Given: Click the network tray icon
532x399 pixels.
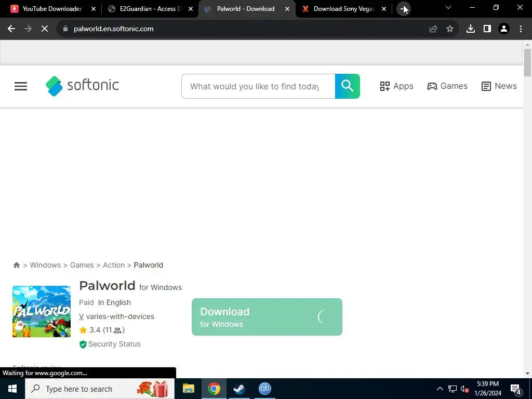Looking at the screenshot, I should (x=453, y=389).
